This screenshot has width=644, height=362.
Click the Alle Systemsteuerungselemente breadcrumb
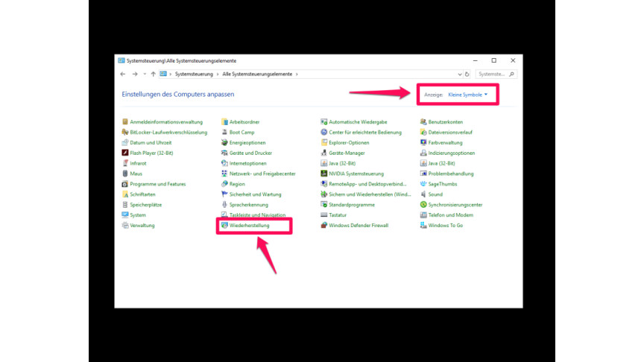pos(257,74)
